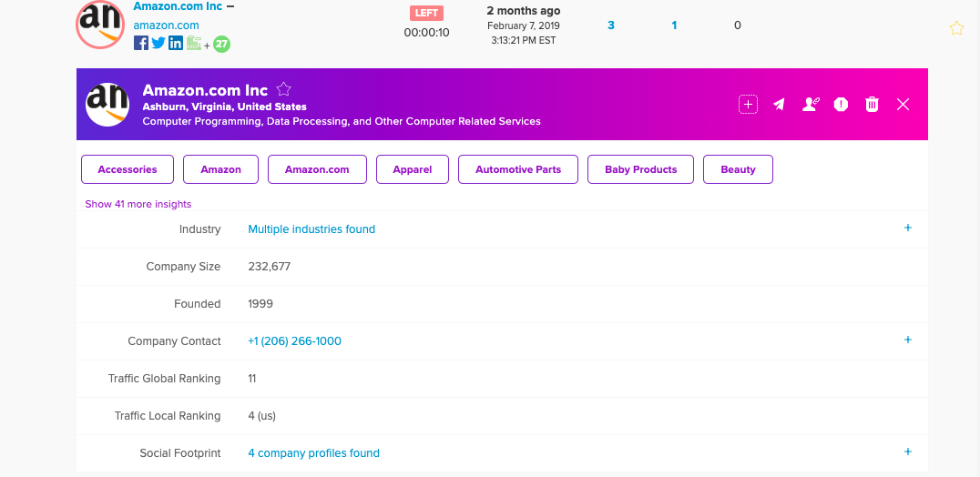Click the 2 months ago timestamp
This screenshot has height=477, width=980.
click(524, 11)
